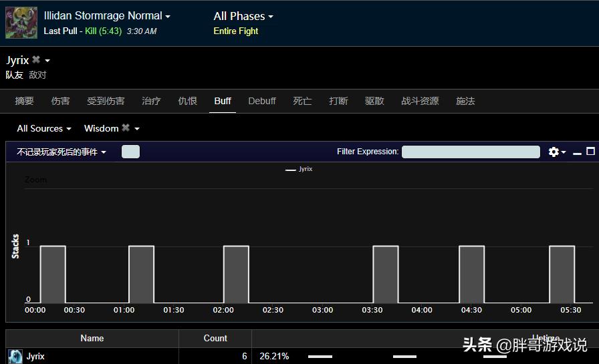Expand the 不记录玩家死后的事件 dropdown

(x=62, y=152)
